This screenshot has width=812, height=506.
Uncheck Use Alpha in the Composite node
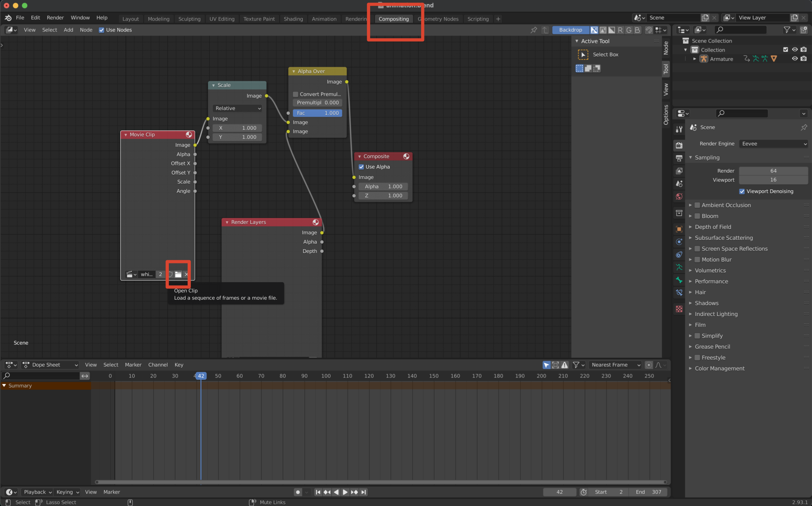[361, 167]
